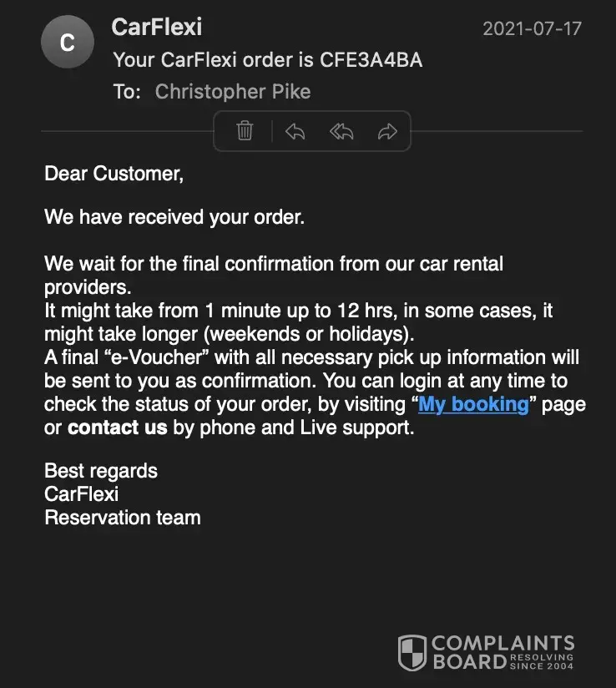Viewport: 616px width, 688px height.
Task: Click the Reply All double-arrow icon
Action: [x=341, y=131]
